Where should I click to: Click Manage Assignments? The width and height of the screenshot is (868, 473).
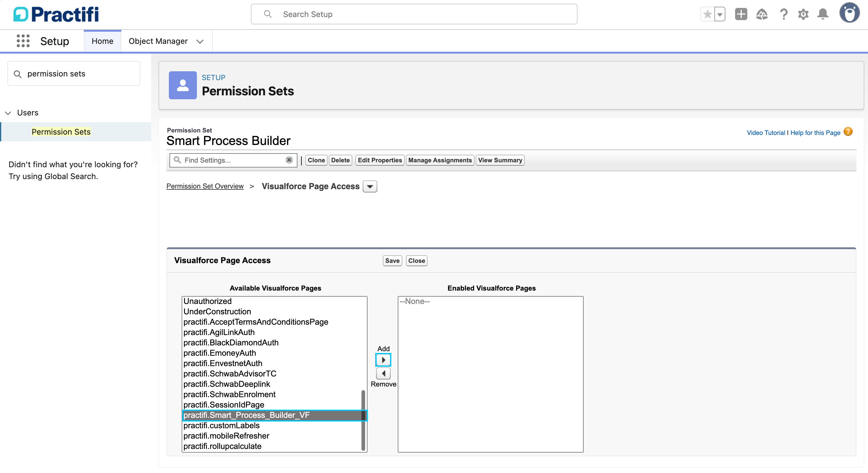pos(440,160)
